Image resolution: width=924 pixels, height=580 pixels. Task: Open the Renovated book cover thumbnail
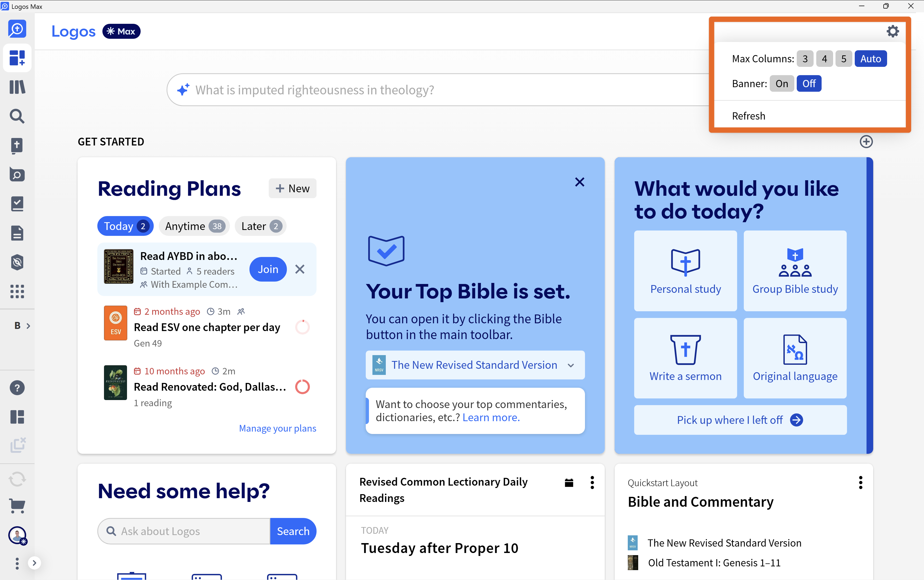[115, 382]
